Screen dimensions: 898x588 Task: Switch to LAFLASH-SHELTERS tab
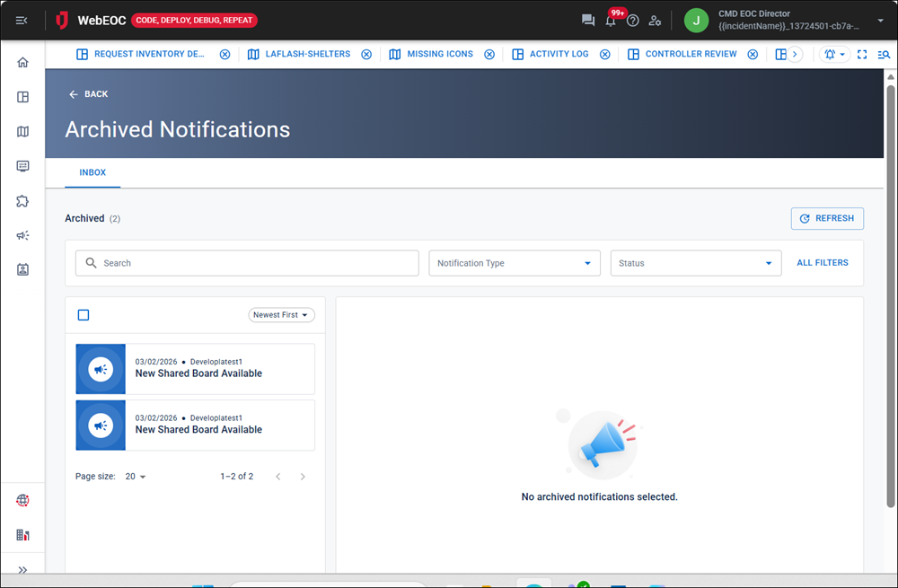[299, 54]
